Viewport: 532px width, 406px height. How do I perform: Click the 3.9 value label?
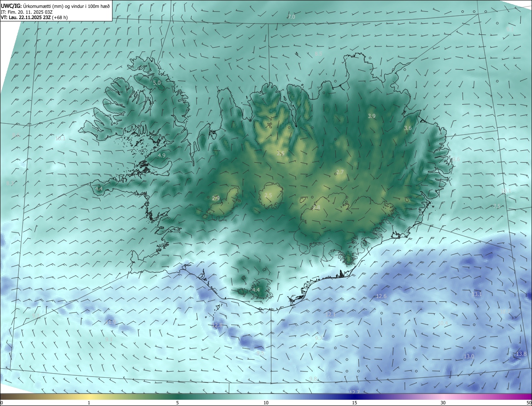coord(372,116)
